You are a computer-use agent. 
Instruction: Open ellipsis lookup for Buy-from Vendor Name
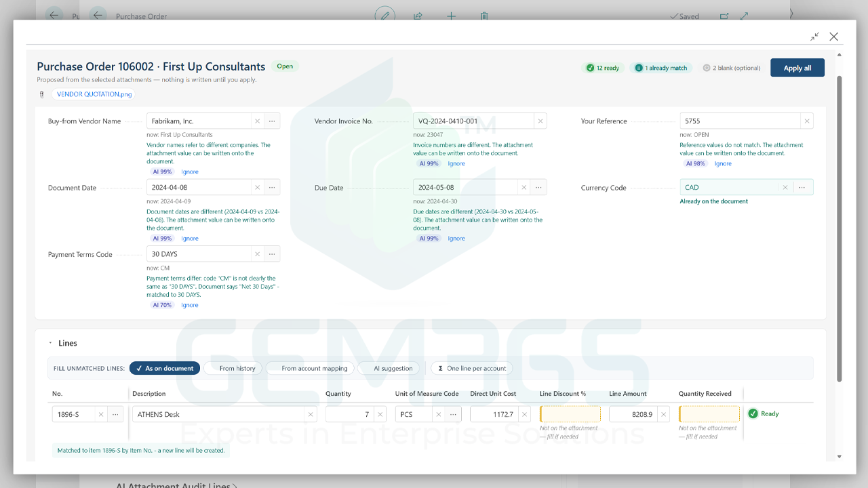tap(272, 121)
